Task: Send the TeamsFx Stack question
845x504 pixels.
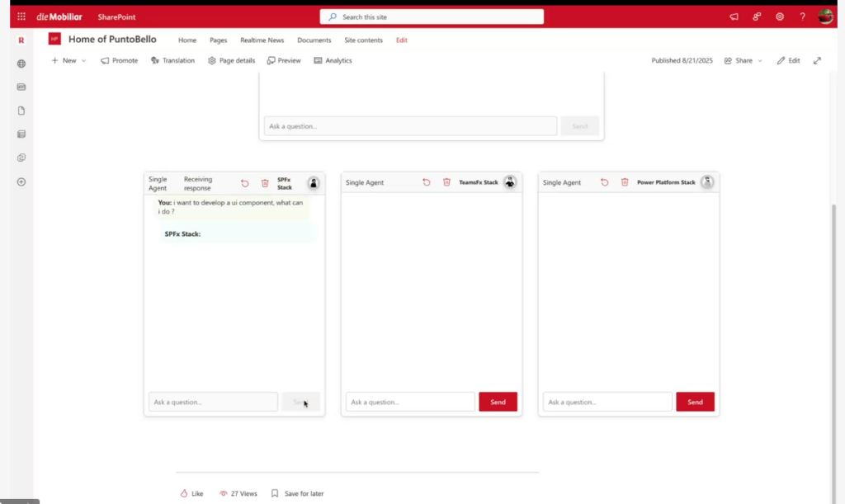Action: coord(498,402)
